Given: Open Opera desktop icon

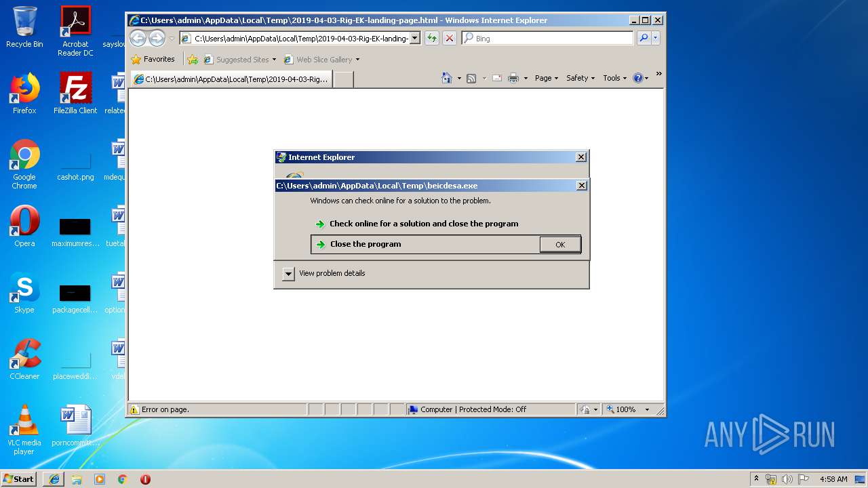Looking at the screenshot, I should pos(24,226).
